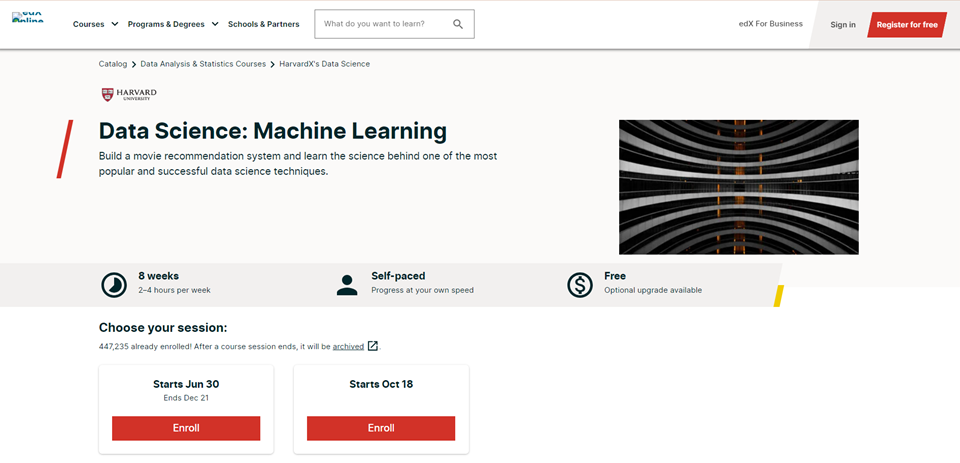Click 'Starts Jun 30' session heading
The image size is (960, 463).
(x=186, y=385)
